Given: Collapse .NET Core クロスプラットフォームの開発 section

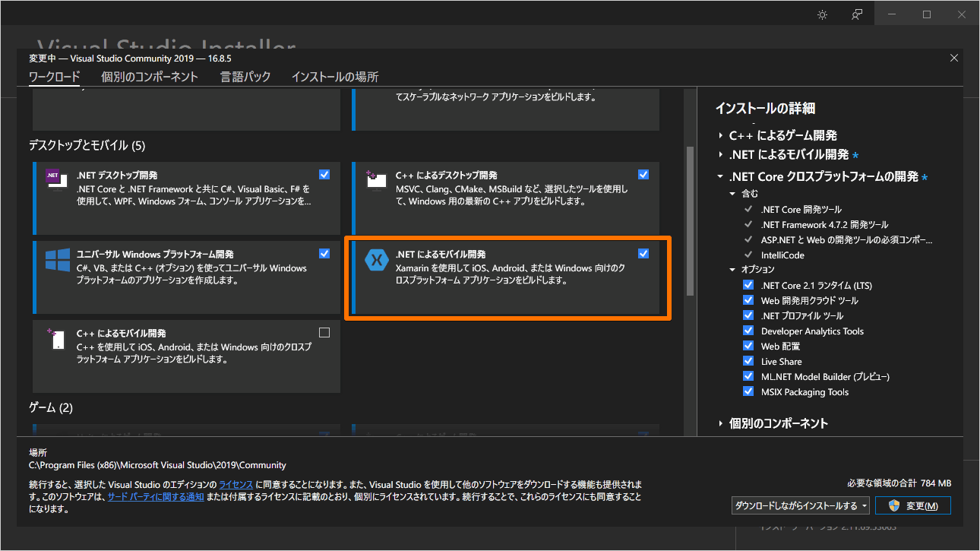Looking at the screenshot, I should pos(721,177).
